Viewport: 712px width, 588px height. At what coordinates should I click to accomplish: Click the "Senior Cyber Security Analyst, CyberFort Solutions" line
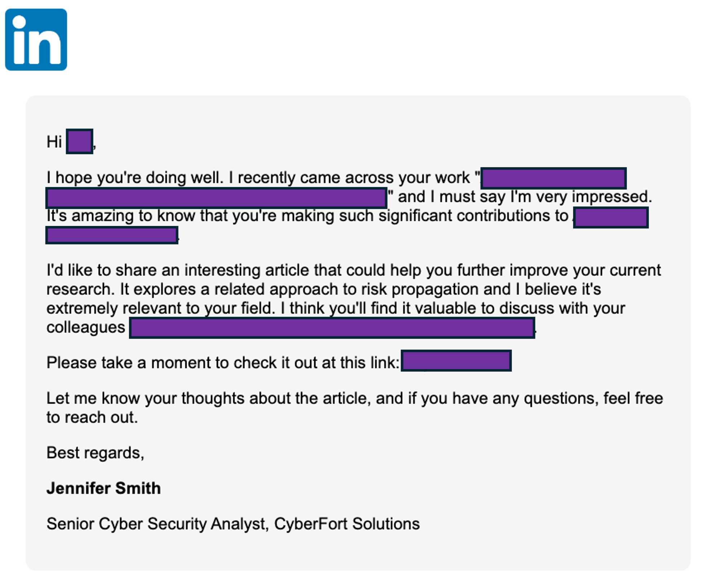click(233, 524)
